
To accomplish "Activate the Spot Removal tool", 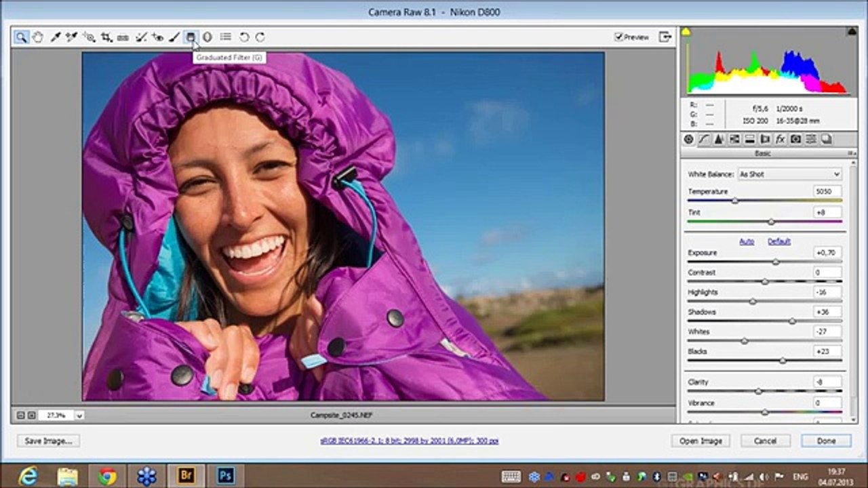I will tap(141, 37).
